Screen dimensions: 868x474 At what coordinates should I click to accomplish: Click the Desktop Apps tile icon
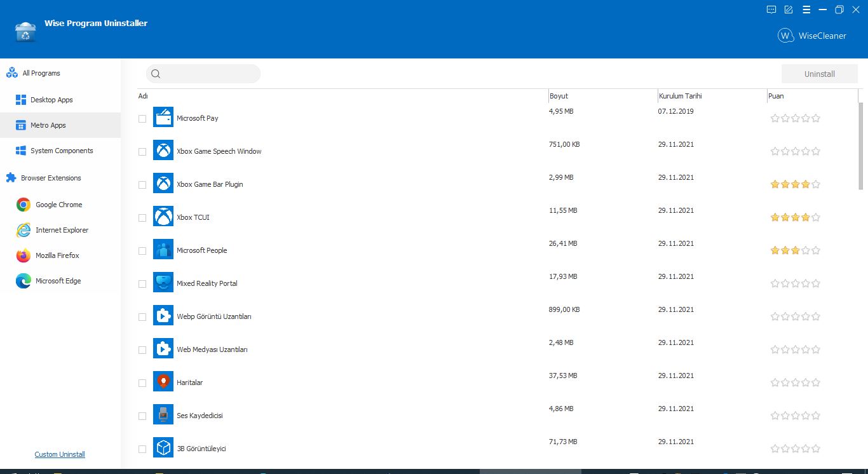[x=20, y=100]
